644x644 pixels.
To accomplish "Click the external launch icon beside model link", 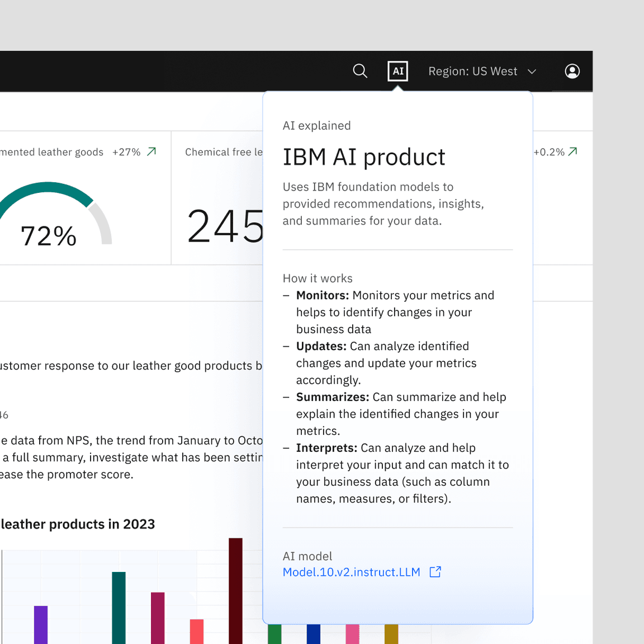I will coord(435,572).
